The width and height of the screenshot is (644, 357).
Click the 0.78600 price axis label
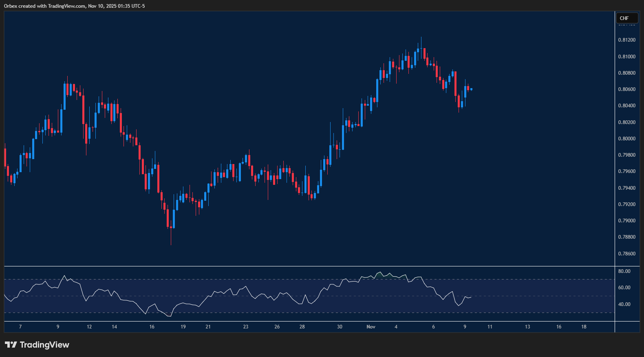tap(626, 254)
